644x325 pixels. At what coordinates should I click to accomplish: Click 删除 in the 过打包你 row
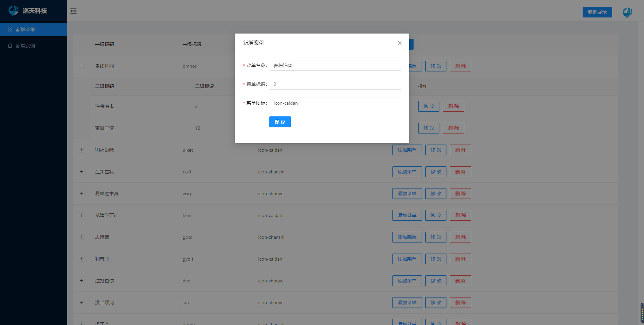(x=461, y=281)
